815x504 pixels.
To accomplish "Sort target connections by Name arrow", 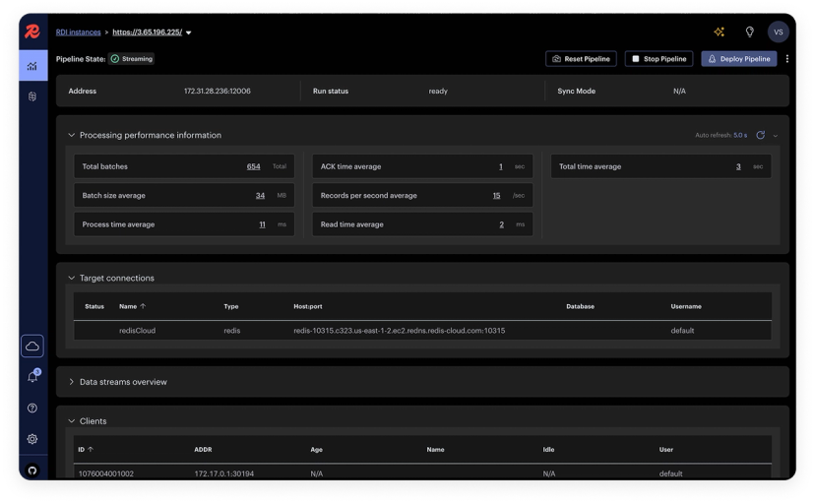I will pos(143,306).
